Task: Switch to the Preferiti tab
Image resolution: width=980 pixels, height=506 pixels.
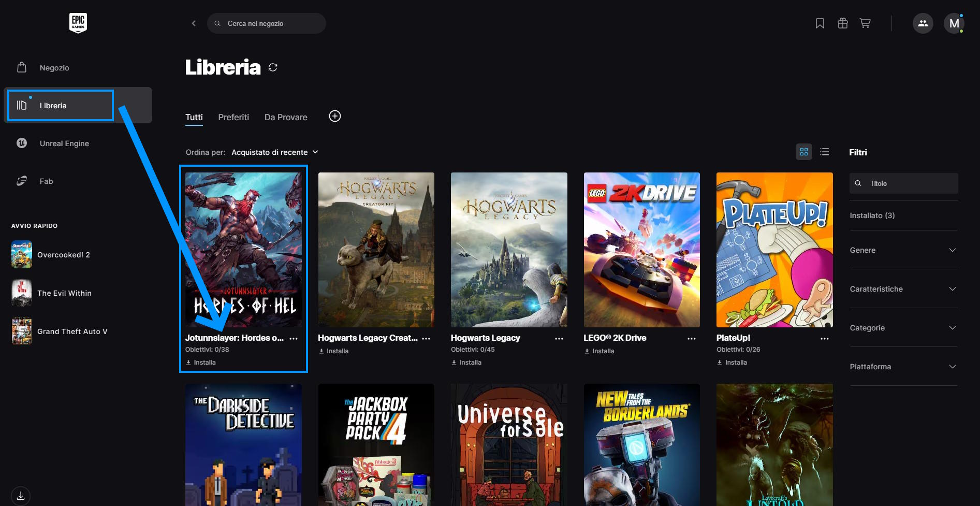Action: pos(233,117)
